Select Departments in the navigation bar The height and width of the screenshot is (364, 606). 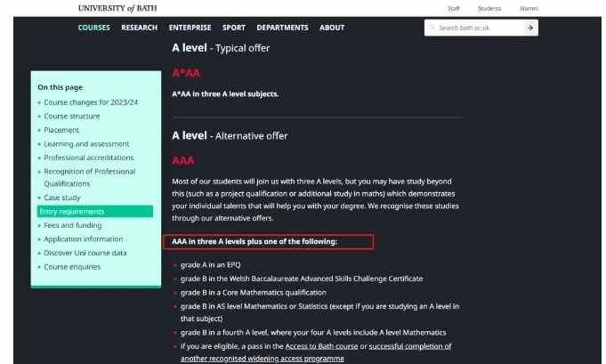tap(282, 28)
